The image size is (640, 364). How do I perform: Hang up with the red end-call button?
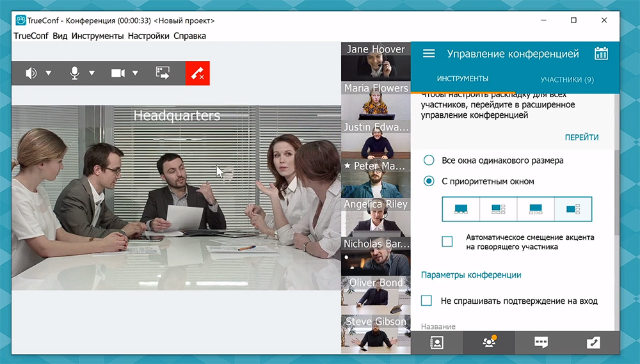[198, 74]
